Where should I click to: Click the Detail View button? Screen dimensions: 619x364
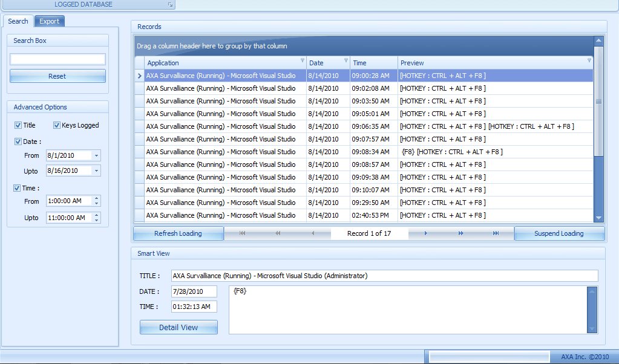point(178,327)
